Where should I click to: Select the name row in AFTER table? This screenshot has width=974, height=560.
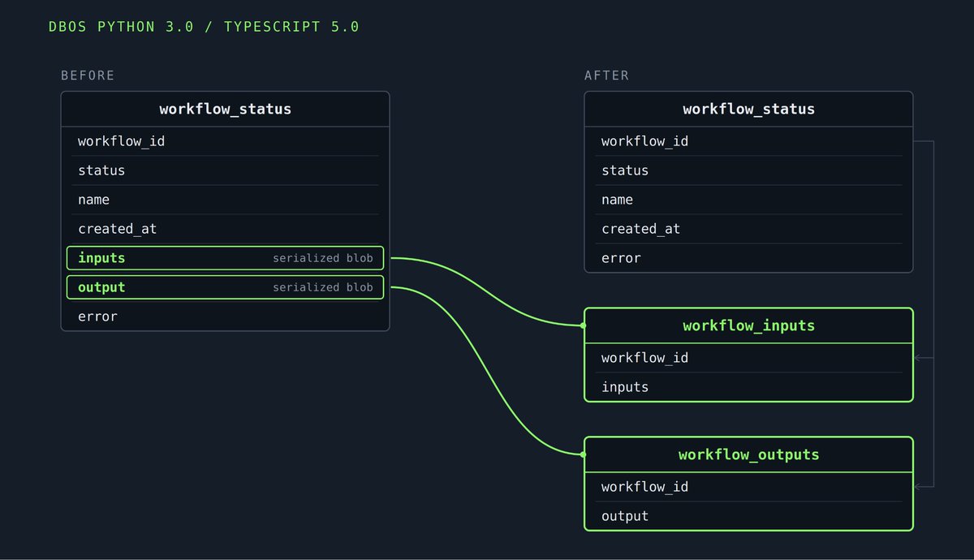[748, 200]
